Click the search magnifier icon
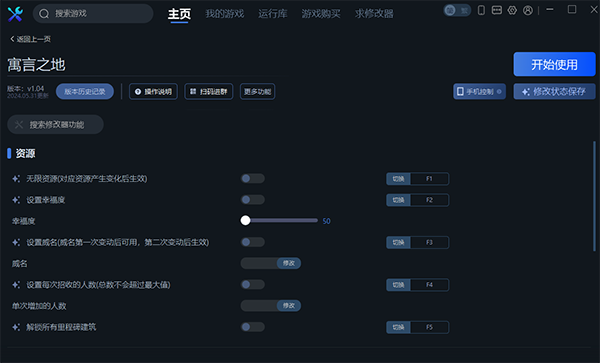600x363 pixels. point(44,14)
